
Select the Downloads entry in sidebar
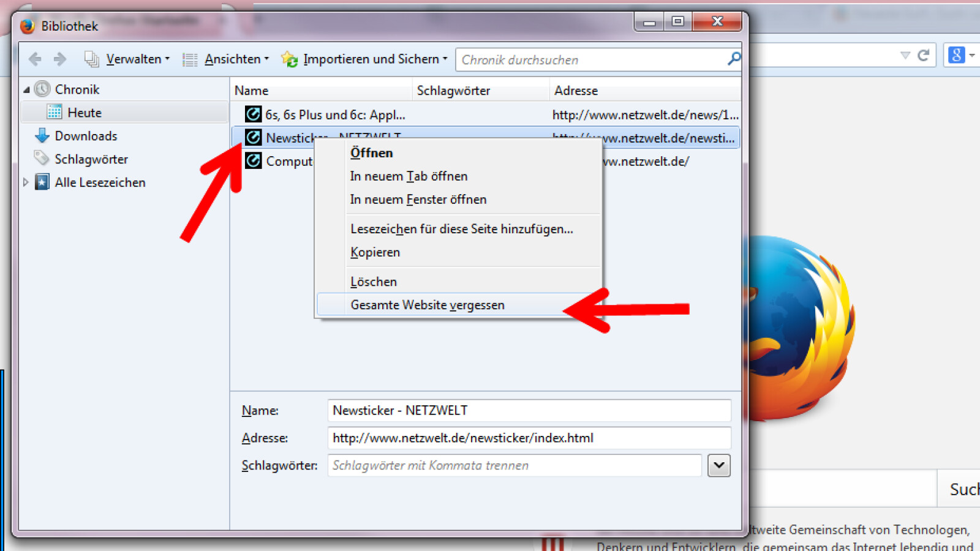[x=86, y=136]
